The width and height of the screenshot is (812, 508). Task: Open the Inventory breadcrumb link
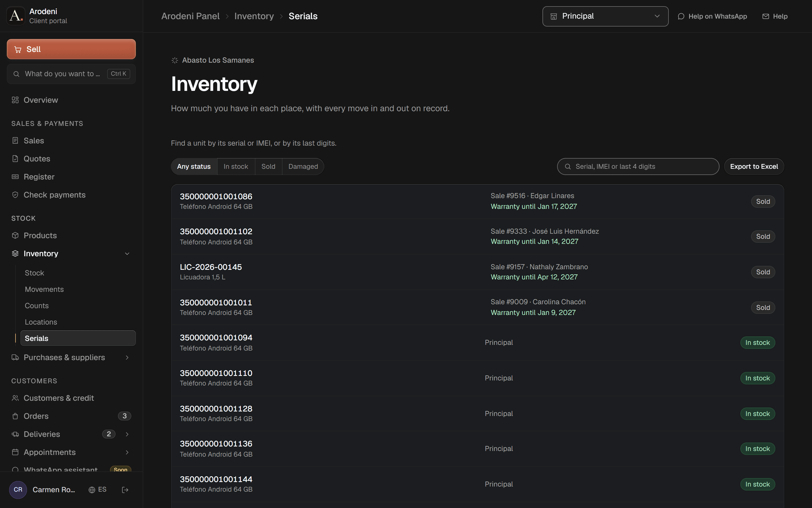tap(254, 16)
